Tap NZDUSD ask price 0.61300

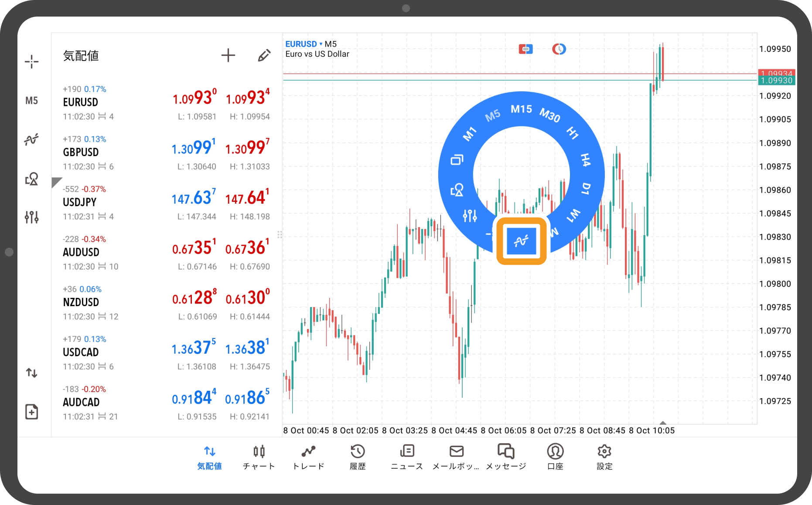pos(248,297)
